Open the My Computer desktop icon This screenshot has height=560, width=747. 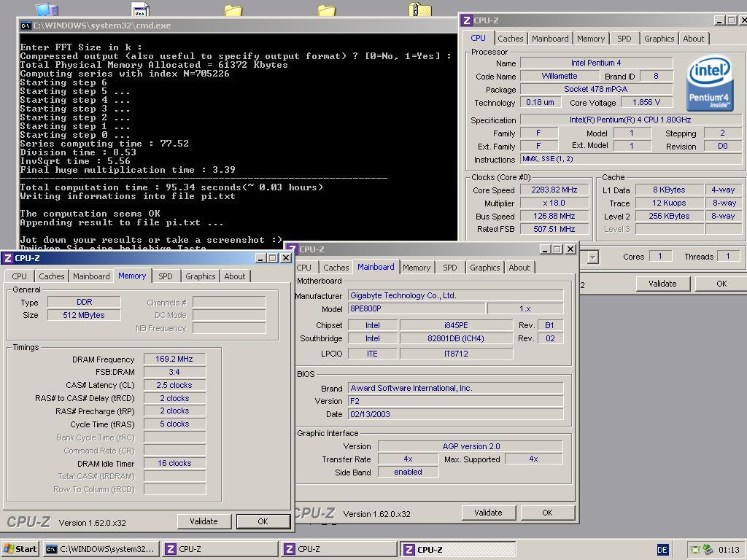coord(47,9)
